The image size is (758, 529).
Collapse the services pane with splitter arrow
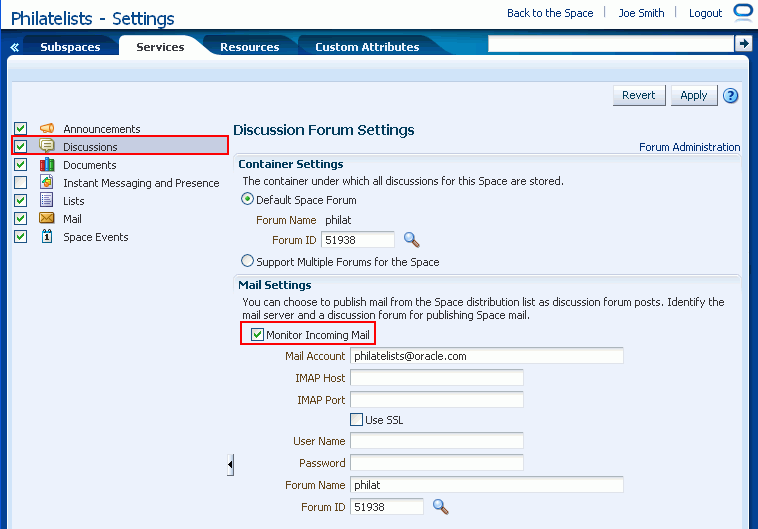(230, 465)
